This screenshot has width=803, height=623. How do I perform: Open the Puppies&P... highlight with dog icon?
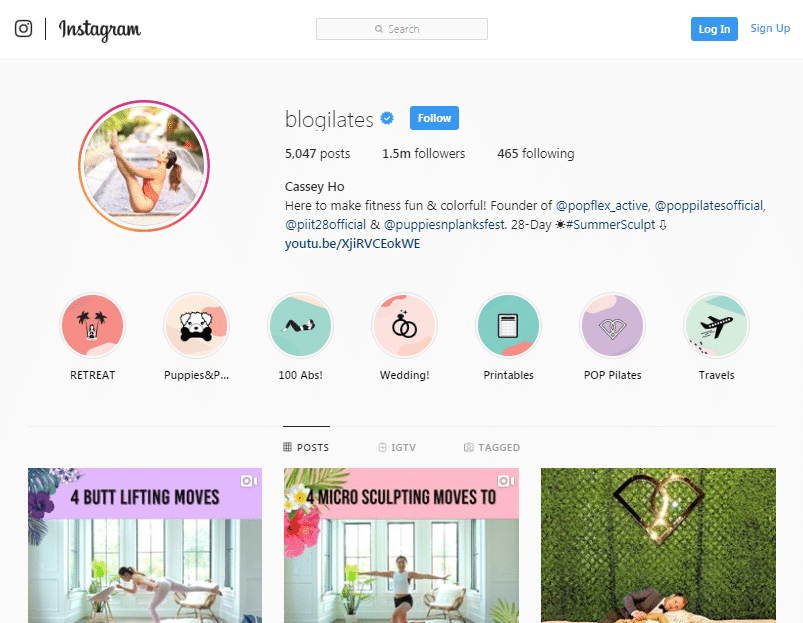pyautogui.click(x=197, y=325)
